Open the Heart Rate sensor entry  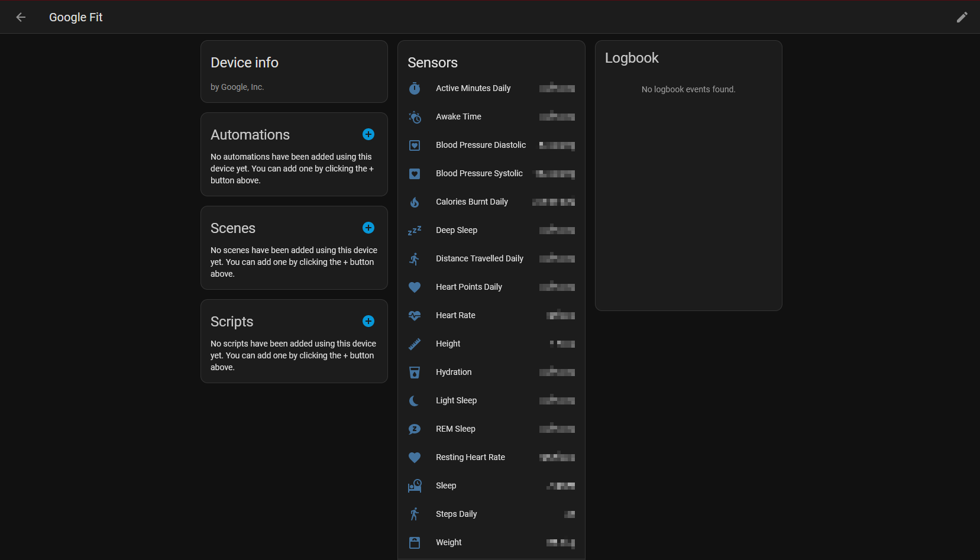click(491, 315)
